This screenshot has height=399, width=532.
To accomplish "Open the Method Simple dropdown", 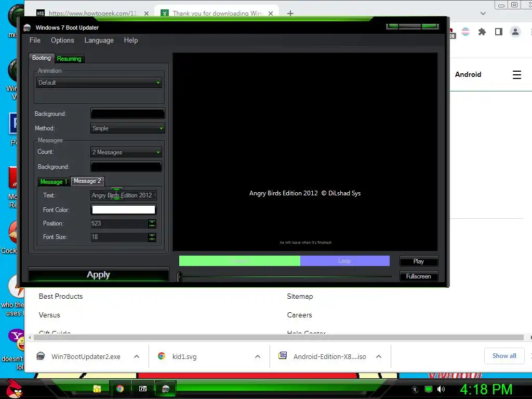I will point(128,128).
